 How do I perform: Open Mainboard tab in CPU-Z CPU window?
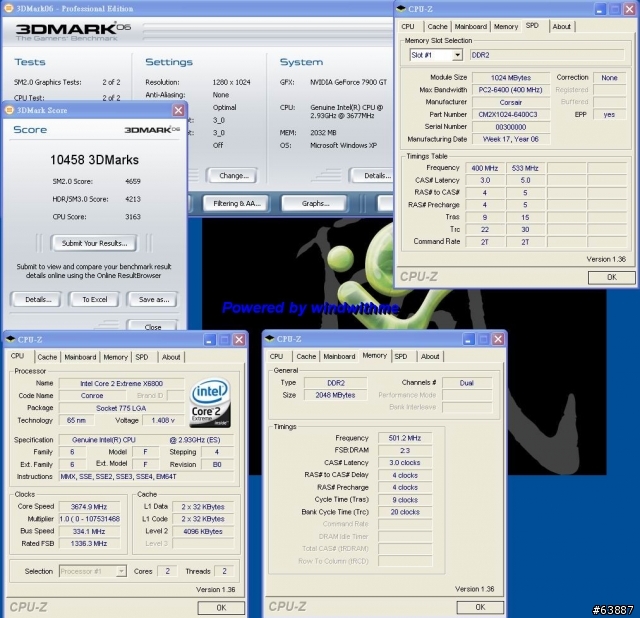(80, 357)
